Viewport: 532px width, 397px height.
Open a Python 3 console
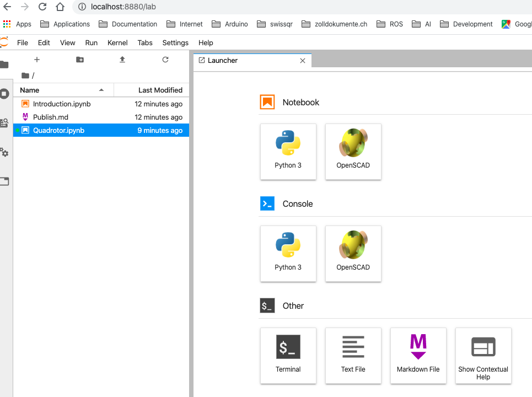click(288, 253)
